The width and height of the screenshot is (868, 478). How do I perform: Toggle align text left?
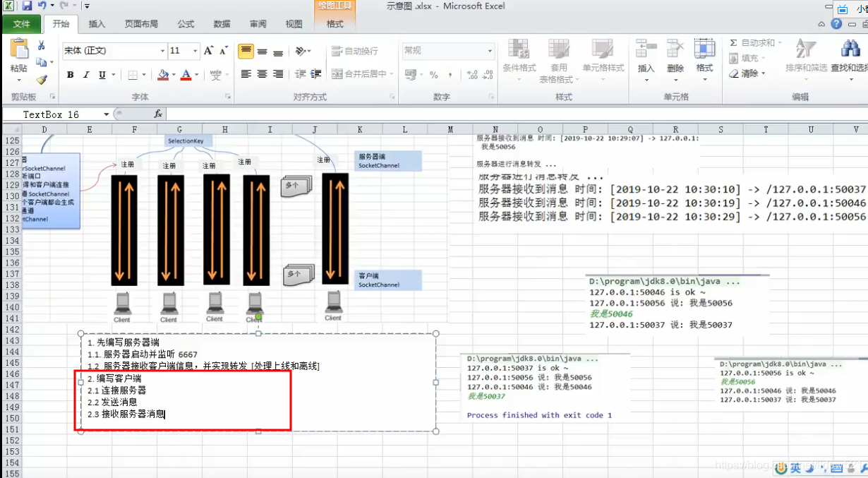[246, 74]
